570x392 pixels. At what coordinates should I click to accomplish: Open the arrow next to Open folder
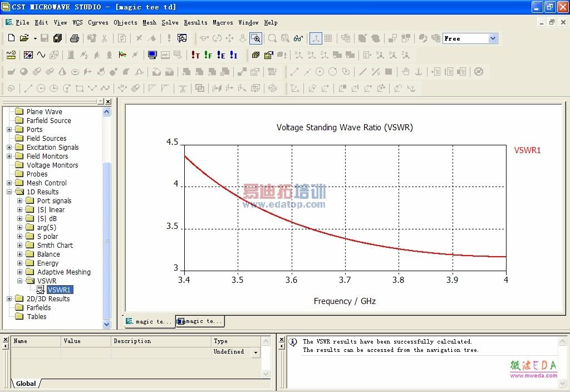(35, 38)
